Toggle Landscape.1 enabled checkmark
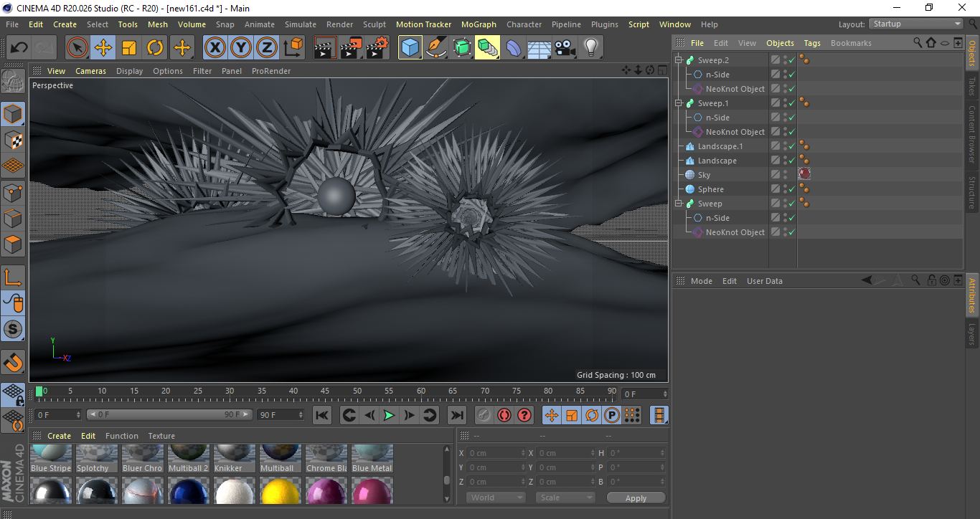 [x=792, y=146]
